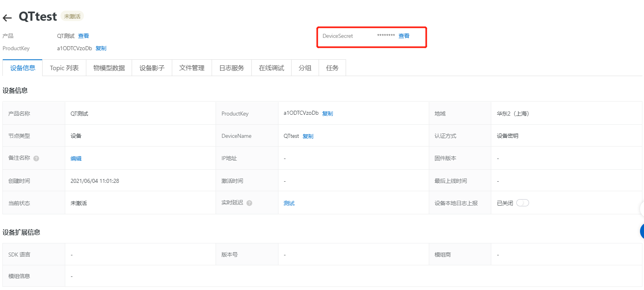Go back using the arrow beside QTtest
644x290 pixels.
[x=7, y=18]
